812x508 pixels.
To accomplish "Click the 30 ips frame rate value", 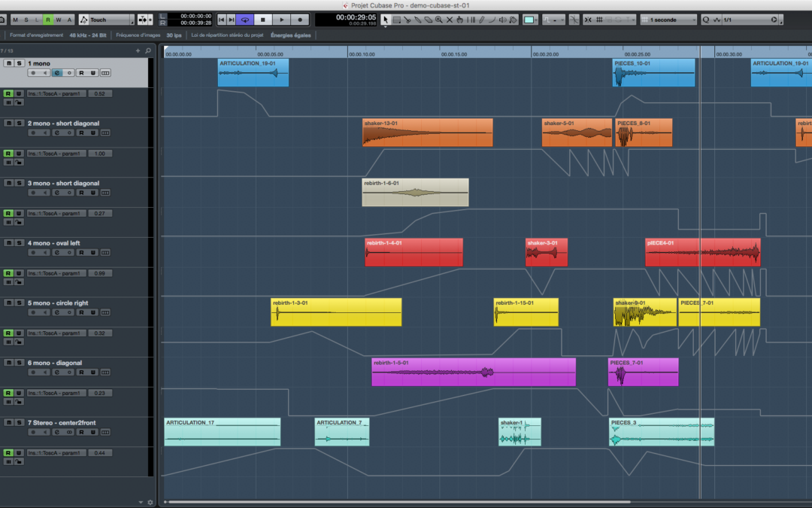I will click(x=174, y=35).
